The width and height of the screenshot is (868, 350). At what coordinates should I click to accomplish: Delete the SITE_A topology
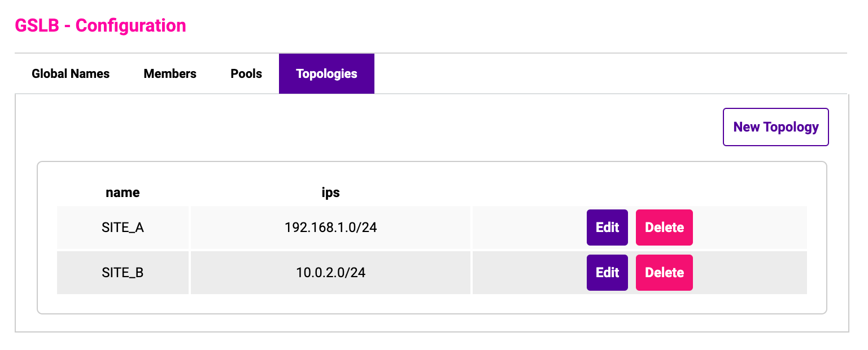pyautogui.click(x=664, y=228)
